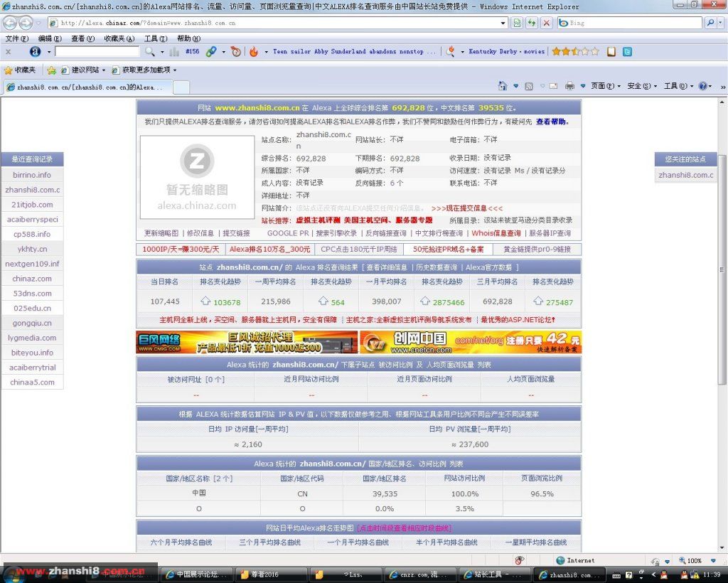
Task: Select the zhanshi8.com.cn browser tab
Action: tap(87, 87)
